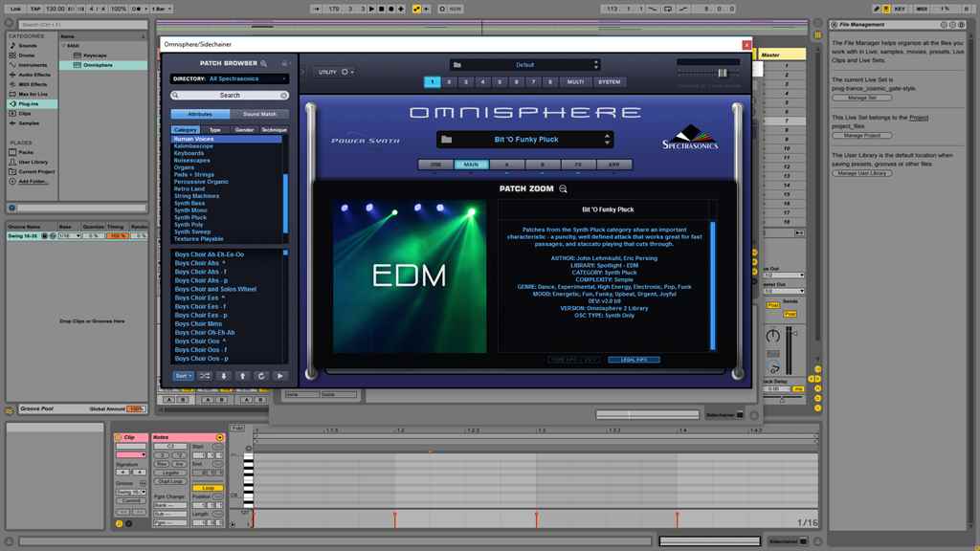The width and height of the screenshot is (980, 551).
Task: Toggle the Fold button in MIDI editor
Action: 237,428
